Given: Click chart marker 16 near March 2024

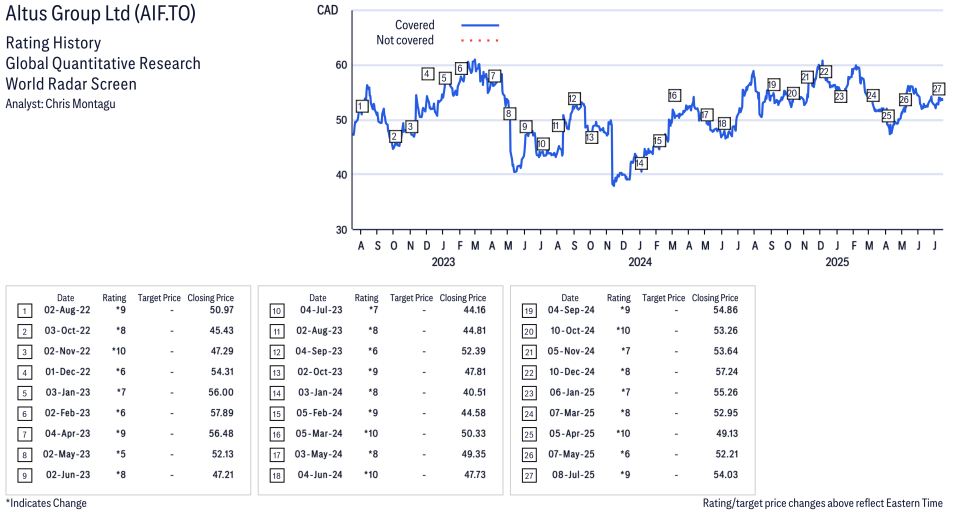Looking at the screenshot, I should point(673,96).
